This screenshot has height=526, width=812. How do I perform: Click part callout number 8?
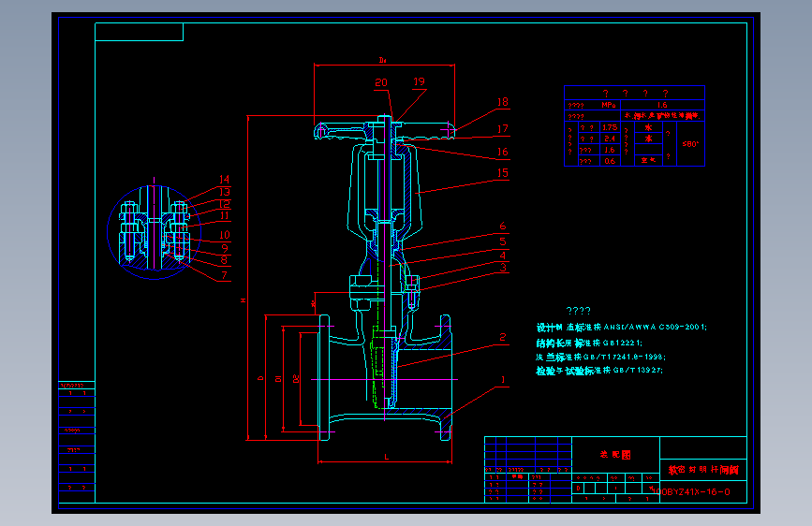224,260
